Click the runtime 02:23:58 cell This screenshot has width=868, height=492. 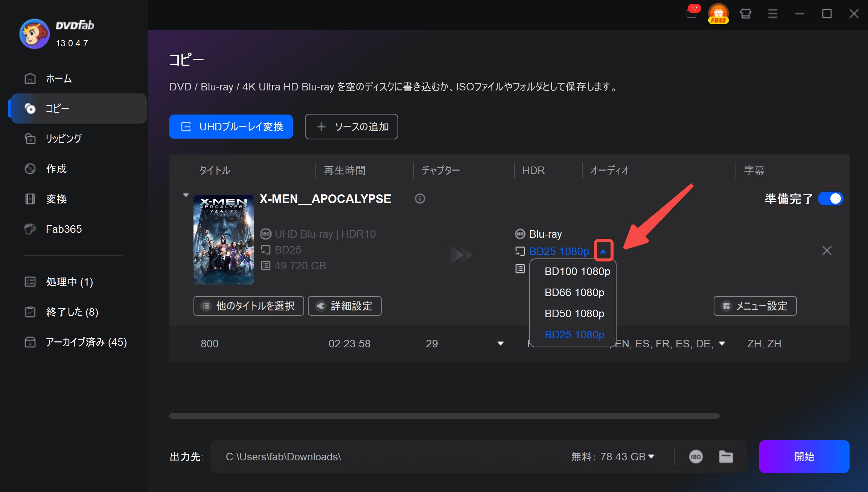point(349,344)
